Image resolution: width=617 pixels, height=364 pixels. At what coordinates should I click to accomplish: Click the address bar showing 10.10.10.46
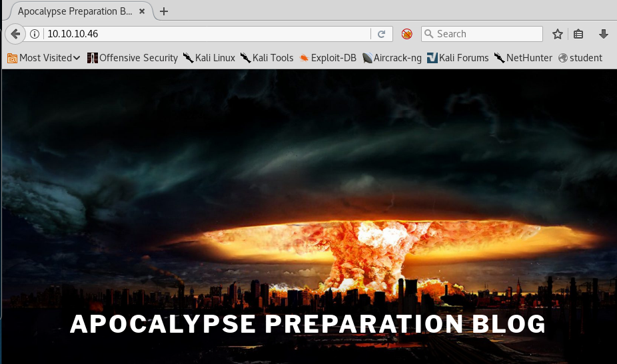click(x=200, y=34)
